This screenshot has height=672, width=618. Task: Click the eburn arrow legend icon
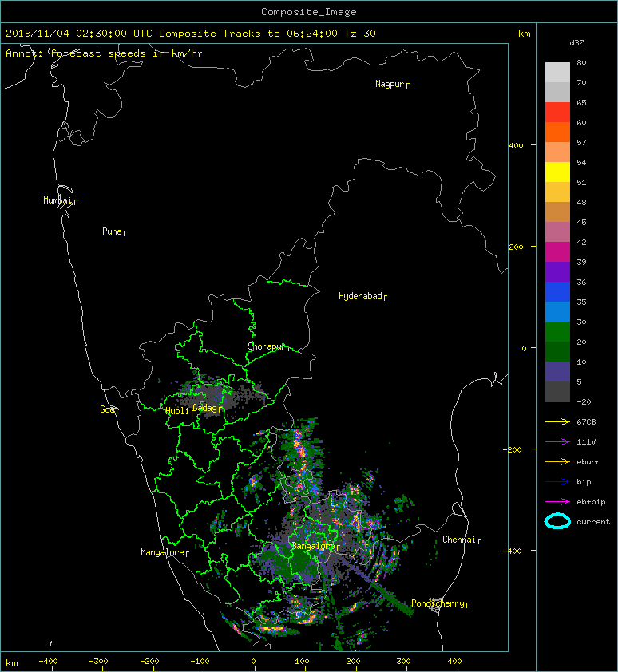[557, 461]
